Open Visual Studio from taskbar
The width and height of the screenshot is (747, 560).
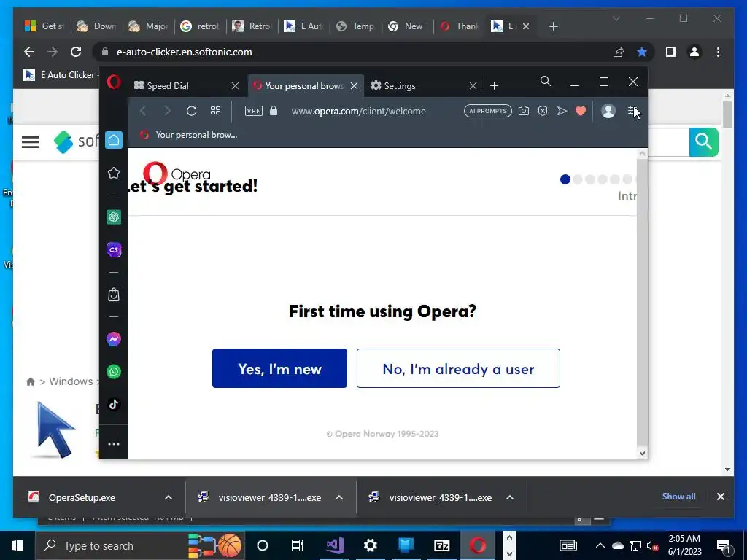(334, 545)
